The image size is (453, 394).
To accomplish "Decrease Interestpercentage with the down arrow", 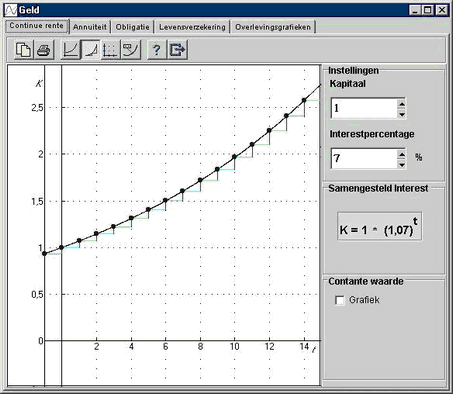I will [402, 164].
